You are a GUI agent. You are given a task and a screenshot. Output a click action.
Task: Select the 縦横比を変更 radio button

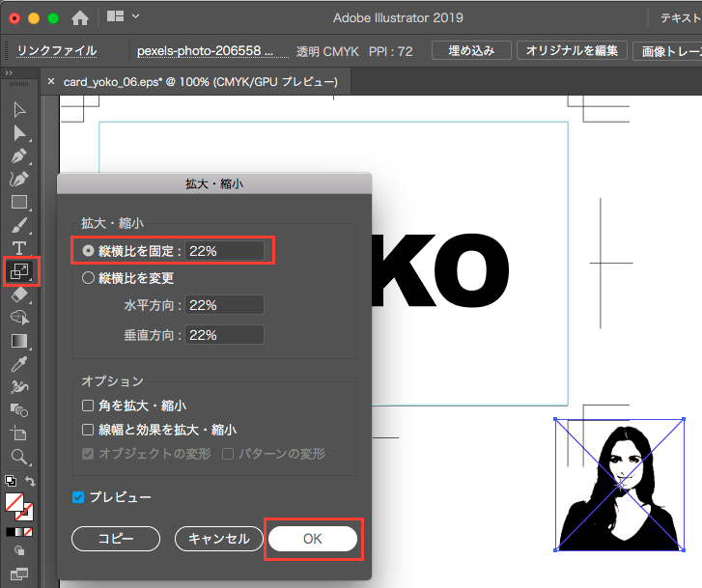(89, 278)
